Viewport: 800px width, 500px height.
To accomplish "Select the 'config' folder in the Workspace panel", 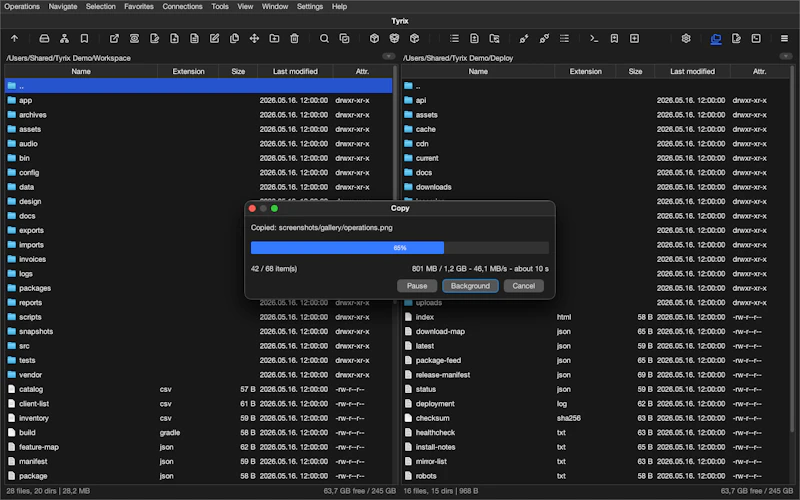I will [x=198, y=172].
